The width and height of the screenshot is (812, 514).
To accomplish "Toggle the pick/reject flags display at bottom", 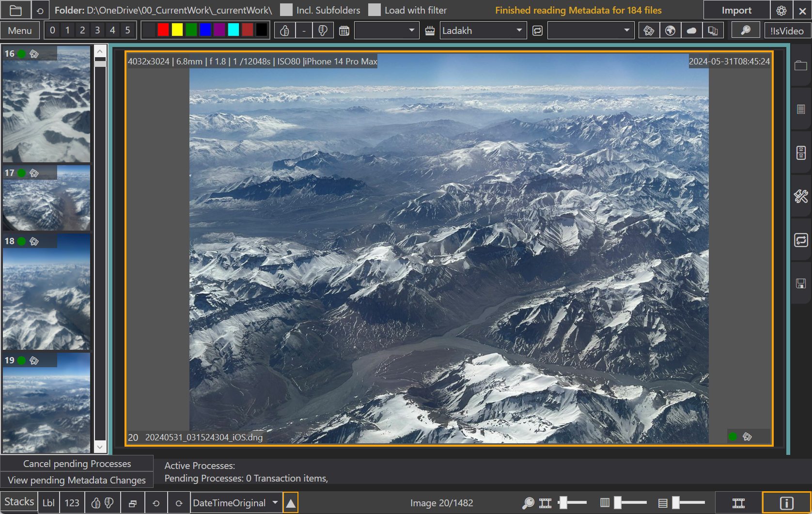I will (102, 503).
